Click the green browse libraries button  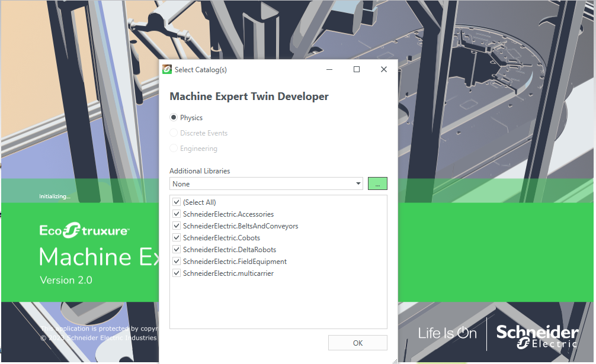pyautogui.click(x=377, y=183)
